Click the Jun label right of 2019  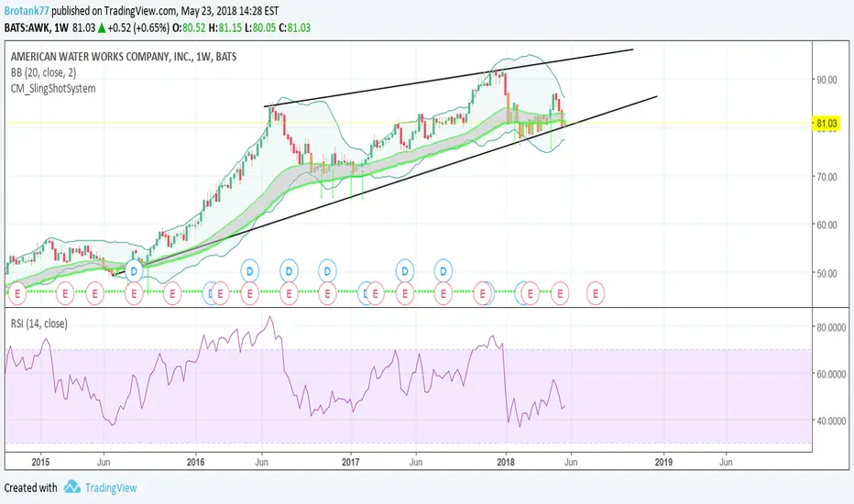pyautogui.click(x=726, y=462)
